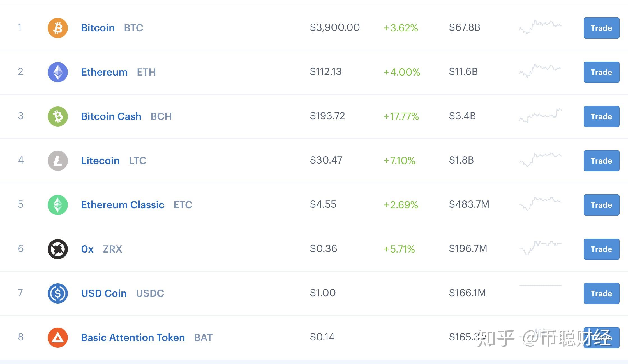Open the Litecoin name link
628x364 pixels.
point(100,161)
